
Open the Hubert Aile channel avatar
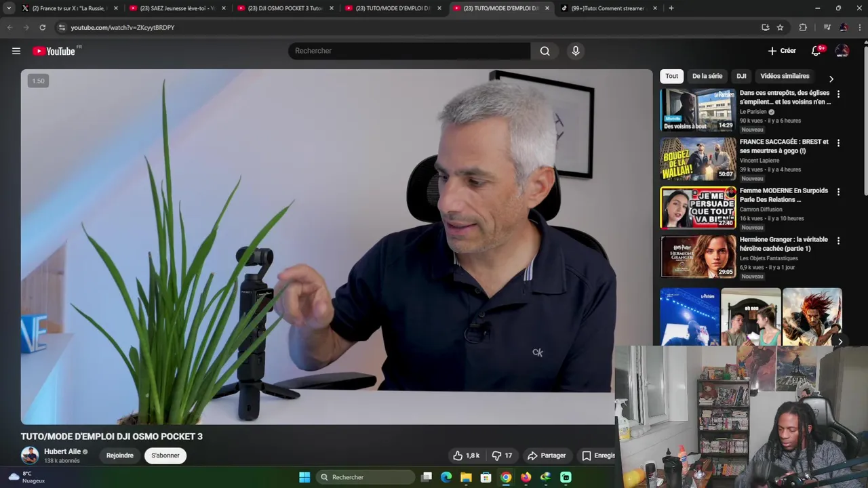pyautogui.click(x=30, y=455)
